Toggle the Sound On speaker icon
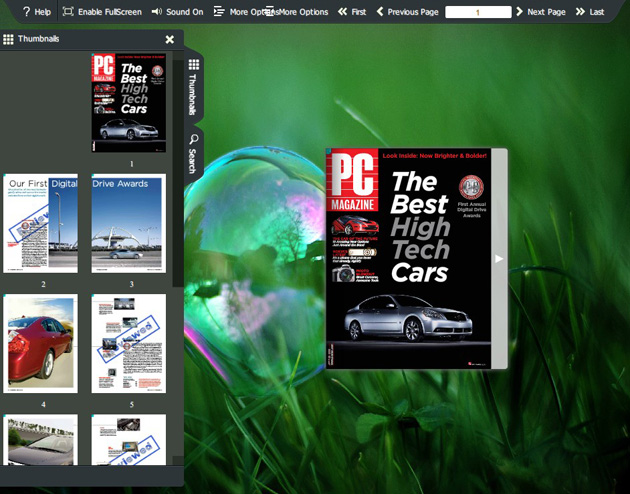The height and width of the screenshot is (494, 630). tap(157, 12)
